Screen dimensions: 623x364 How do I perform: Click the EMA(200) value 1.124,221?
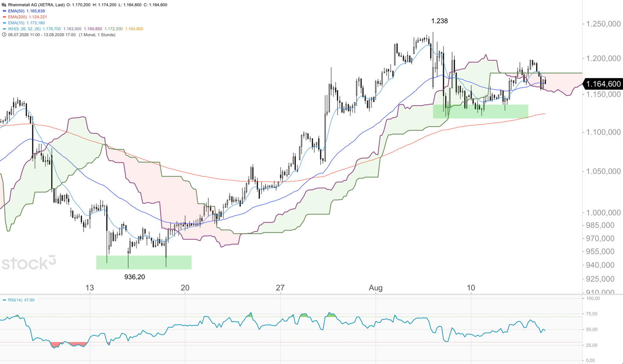coord(38,17)
